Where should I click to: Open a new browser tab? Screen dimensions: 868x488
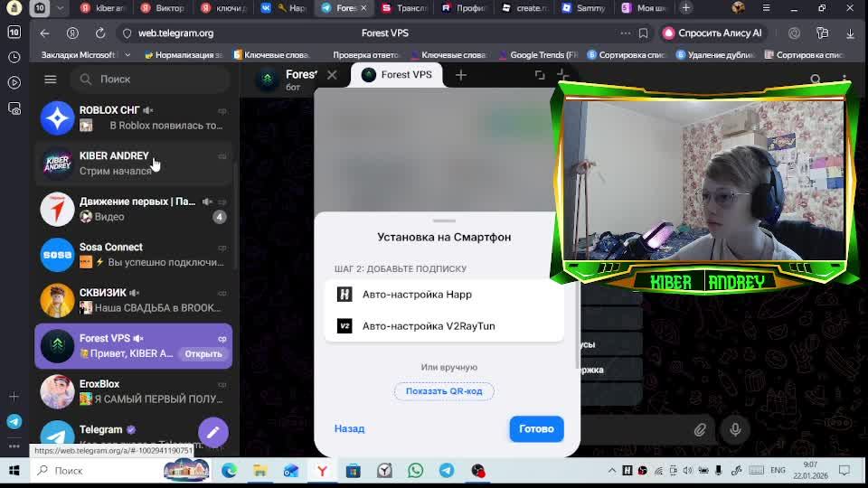[x=686, y=8]
